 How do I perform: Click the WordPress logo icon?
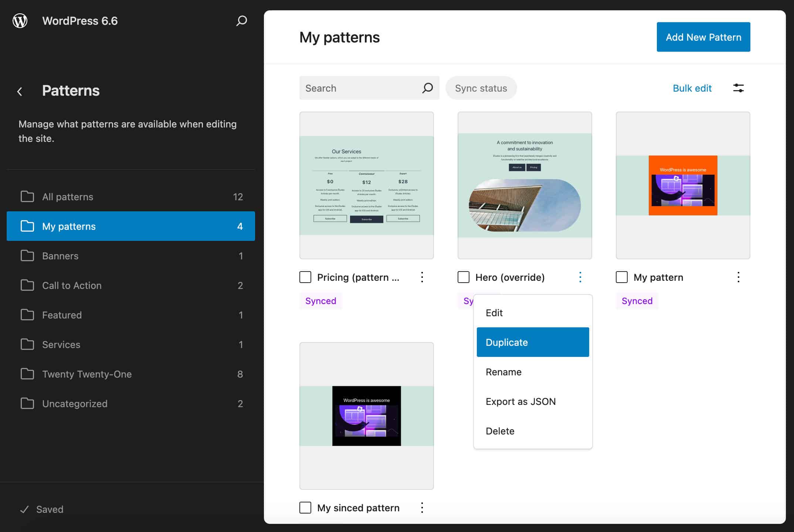(20, 21)
